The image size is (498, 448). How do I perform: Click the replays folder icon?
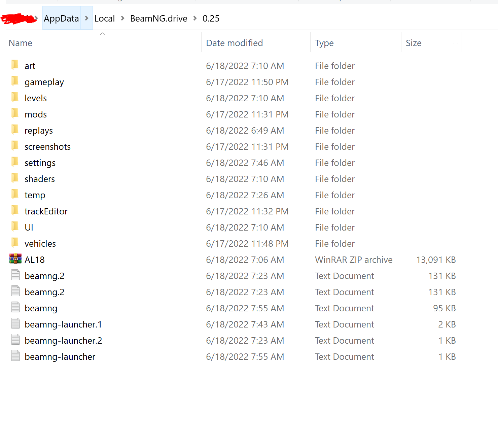[15, 129]
